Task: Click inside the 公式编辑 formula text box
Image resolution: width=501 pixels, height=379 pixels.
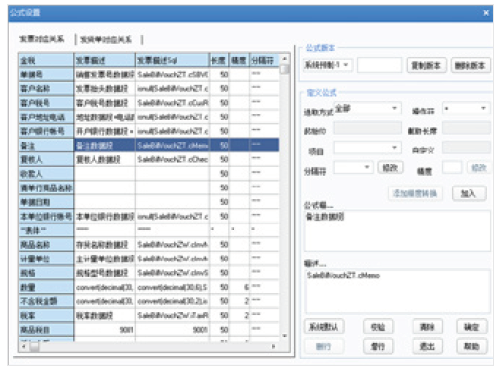Action: (397, 231)
